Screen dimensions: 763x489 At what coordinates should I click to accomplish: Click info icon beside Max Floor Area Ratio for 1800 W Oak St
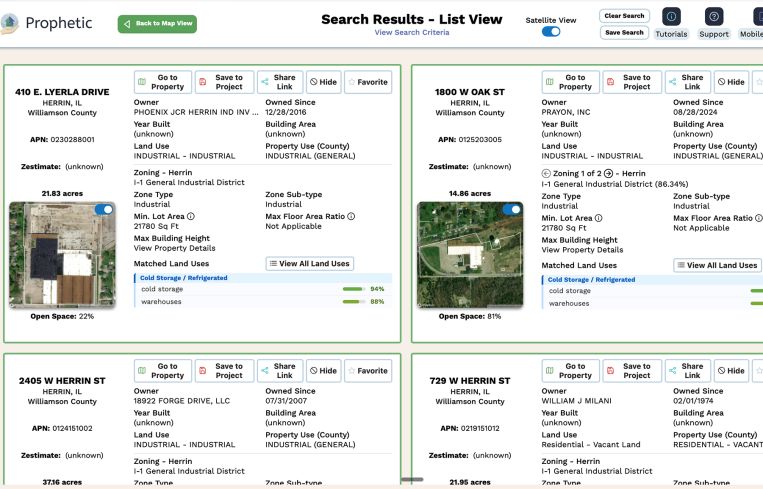tap(758, 218)
